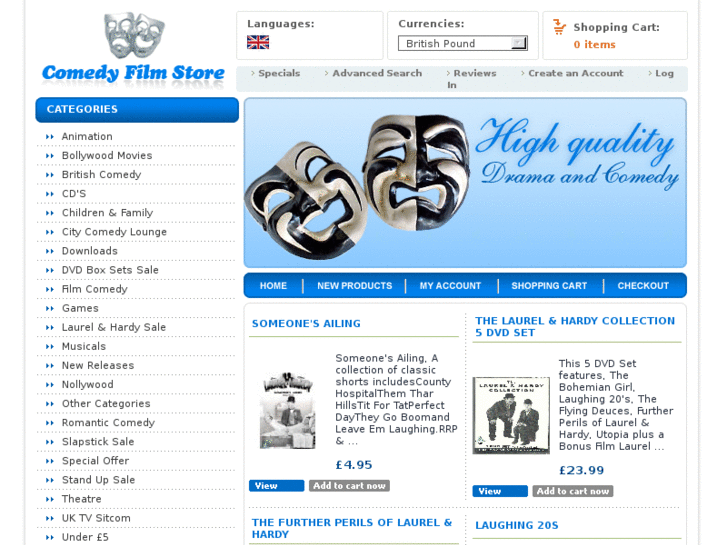Open the Romantic Comedy category
The width and height of the screenshot is (727, 545).
[x=108, y=423]
